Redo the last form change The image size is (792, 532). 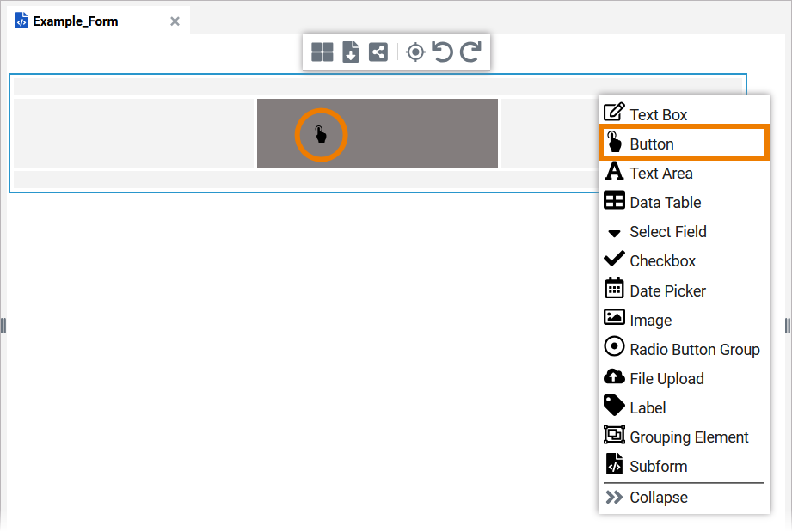point(469,52)
